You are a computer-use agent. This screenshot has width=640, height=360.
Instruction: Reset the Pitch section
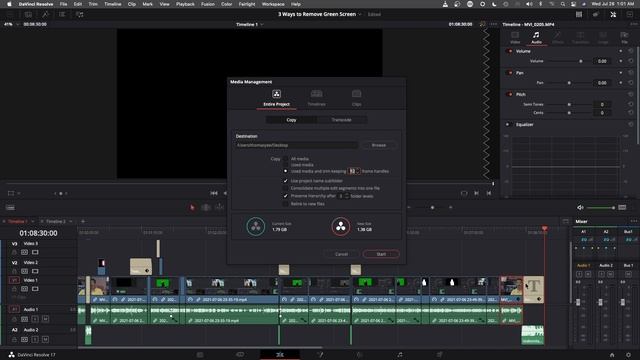631,94
